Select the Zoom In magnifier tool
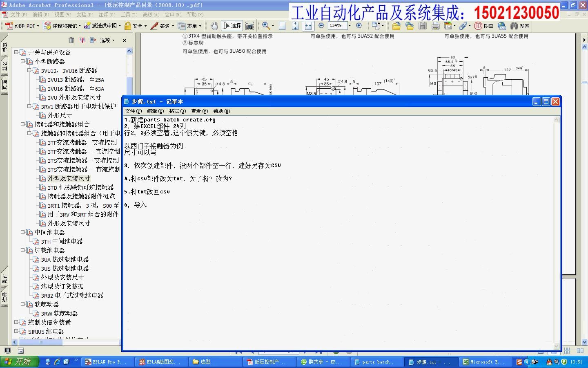588x368 pixels. click(266, 26)
